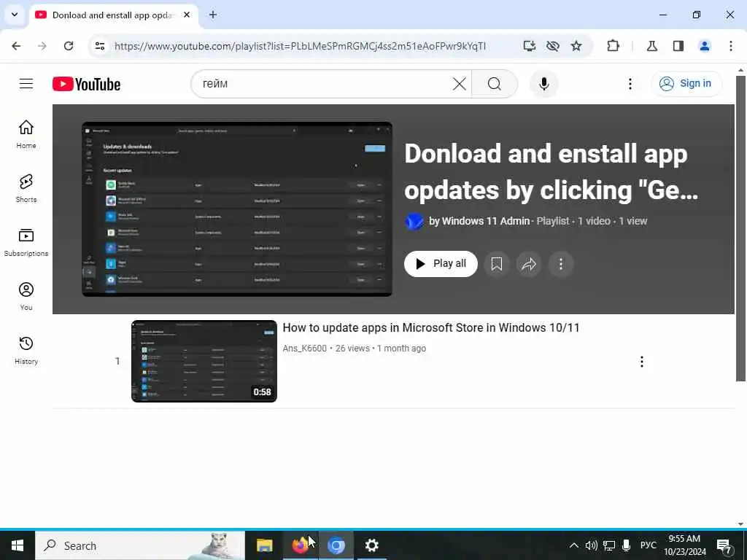The width and height of the screenshot is (747, 560).
Task: Show hidden tray icons chevron
Action: click(573, 545)
